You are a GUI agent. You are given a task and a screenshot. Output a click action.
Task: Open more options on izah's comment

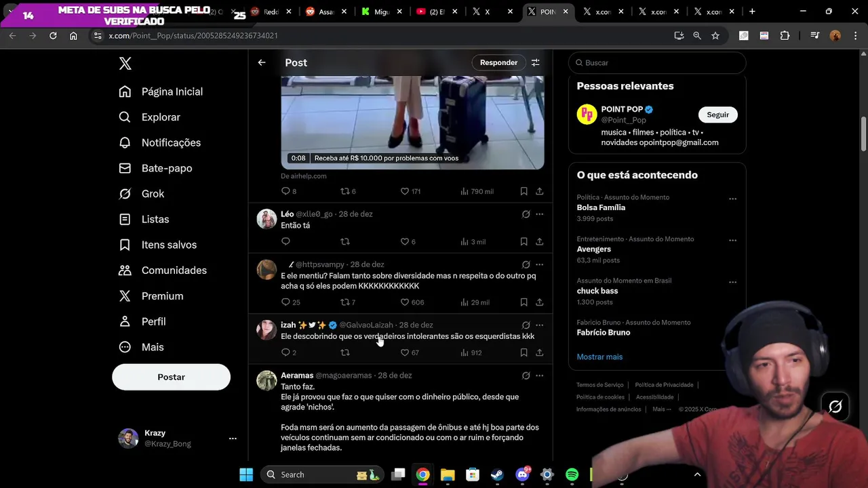[540, 325]
